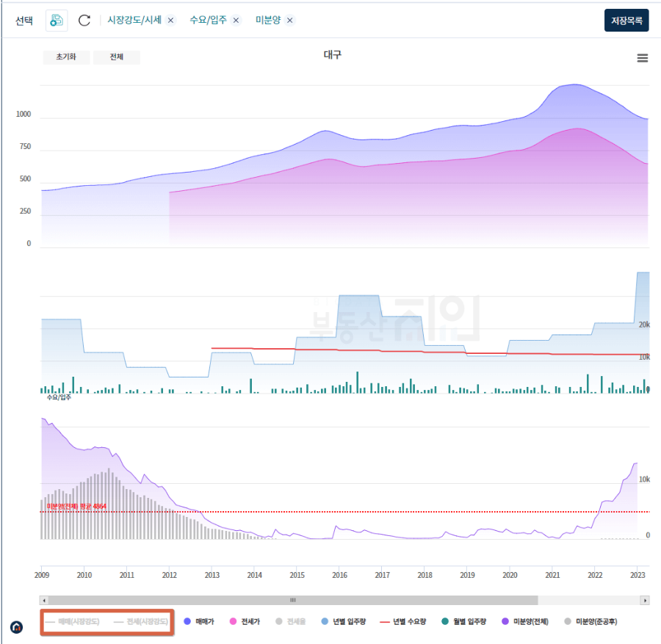661x644 pixels.
Task: Click the 미분양 tag label
Action: tap(268, 20)
